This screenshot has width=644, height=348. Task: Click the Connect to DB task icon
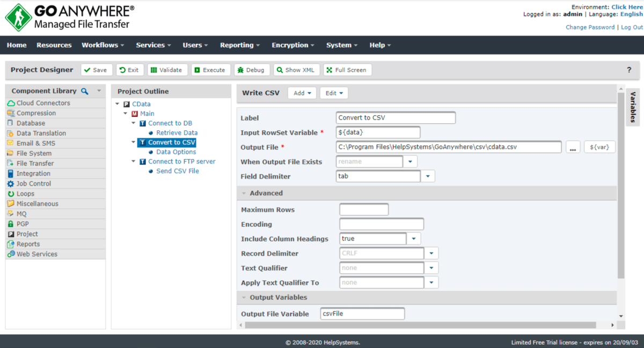click(x=143, y=123)
